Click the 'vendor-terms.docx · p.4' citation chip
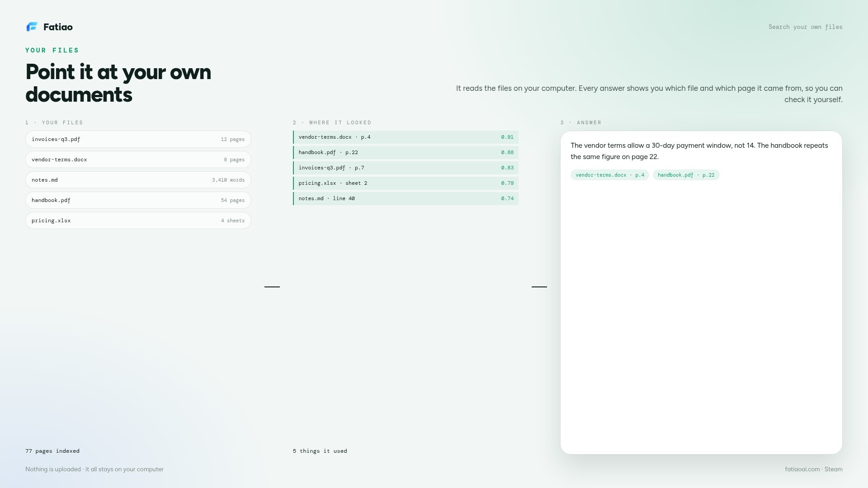The height and width of the screenshot is (488, 868). pyautogui.click(x=610, y=175)
